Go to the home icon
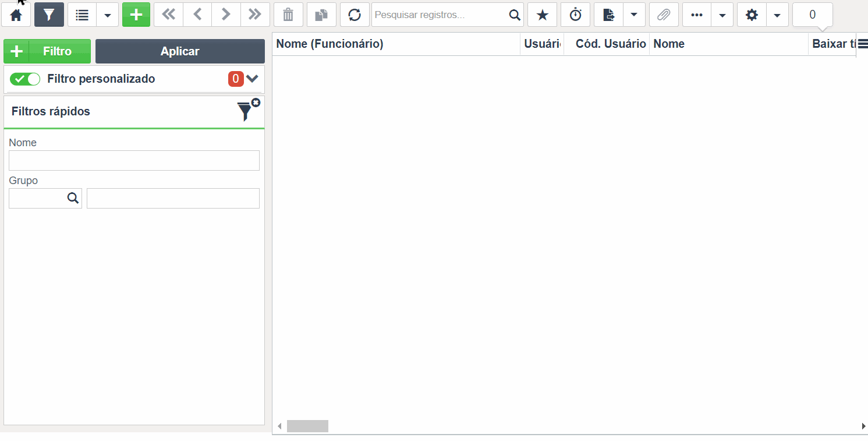Screen dimensions: 868x441 pos(16,15)
